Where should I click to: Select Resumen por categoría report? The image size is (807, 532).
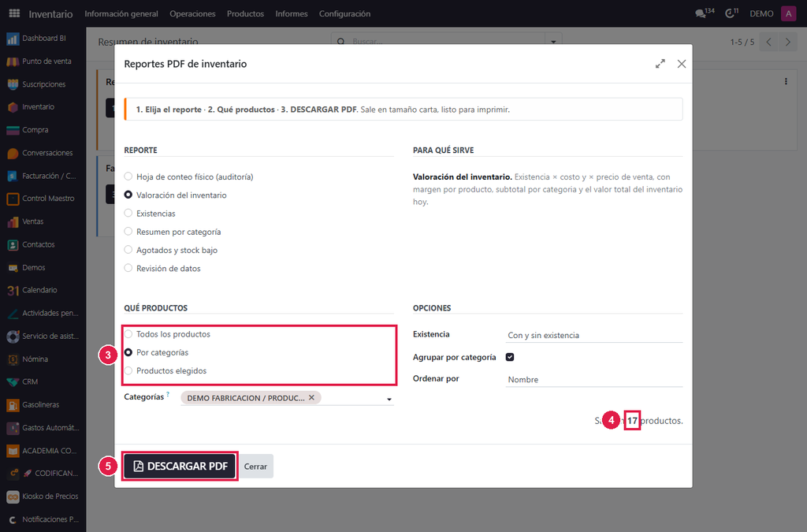coord(128,232)
